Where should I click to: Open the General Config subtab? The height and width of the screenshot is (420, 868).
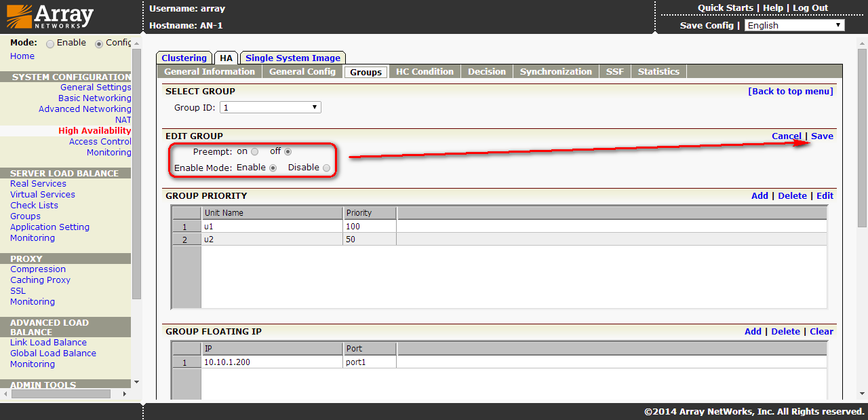click(302, 71)
